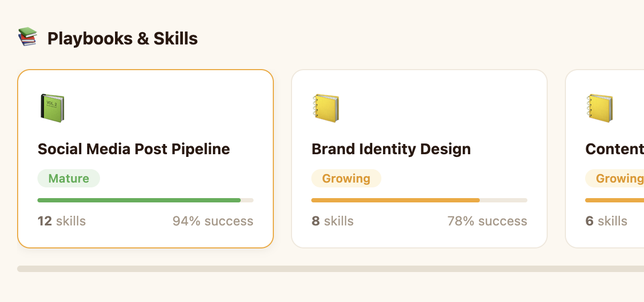Click the Playbooks & Skills section heading
This screenshot has width=644, height=302.
click(x=122, y=39)
